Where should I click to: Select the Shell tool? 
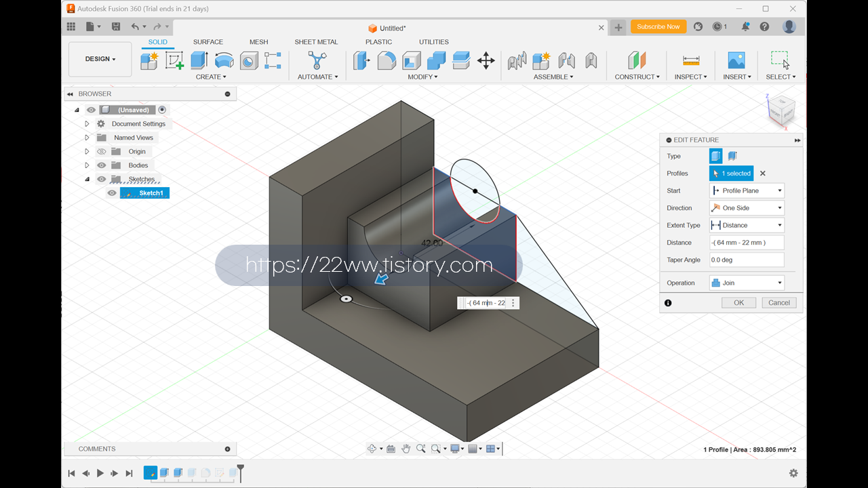[x=412, y=60]
